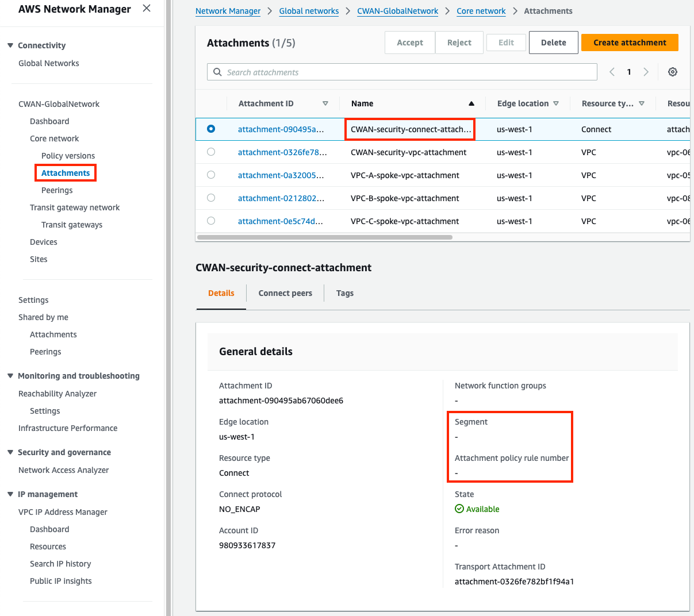Open Core network in sidebar
Screen dimensions: 694x616
click(x=55, y=138)
